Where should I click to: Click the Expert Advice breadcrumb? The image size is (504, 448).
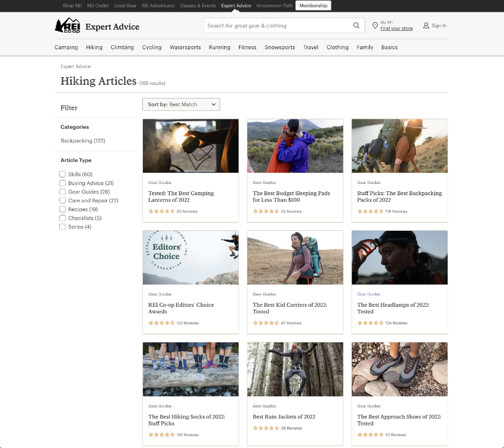coord(75,66)
